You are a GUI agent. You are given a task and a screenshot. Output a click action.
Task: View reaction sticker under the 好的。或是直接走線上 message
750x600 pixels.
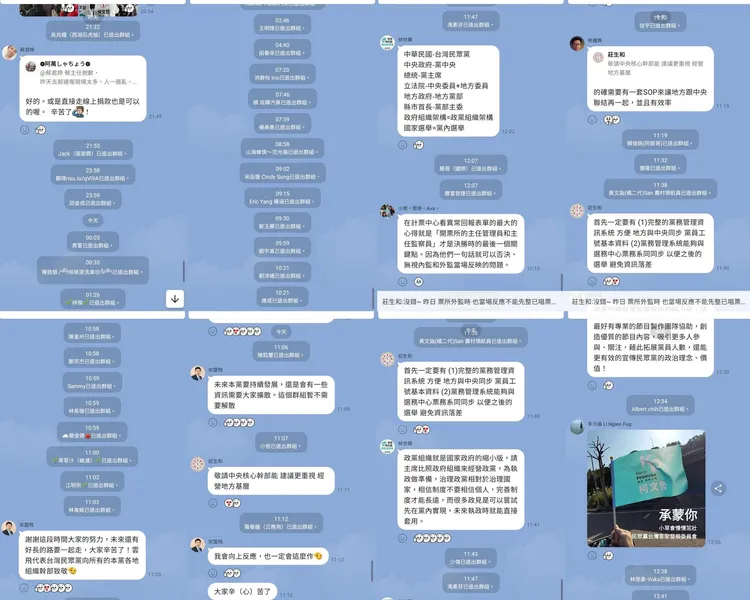[41, 130]
